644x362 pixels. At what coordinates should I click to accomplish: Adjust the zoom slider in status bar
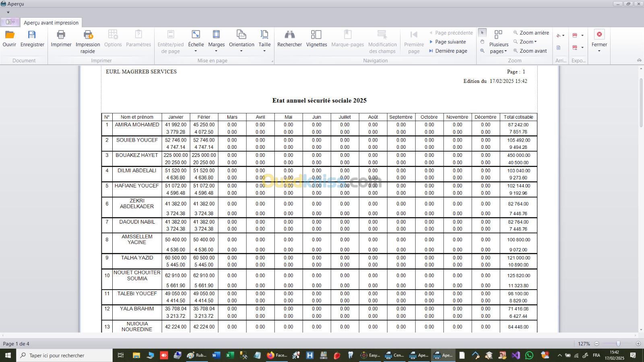tap(618, 343)
